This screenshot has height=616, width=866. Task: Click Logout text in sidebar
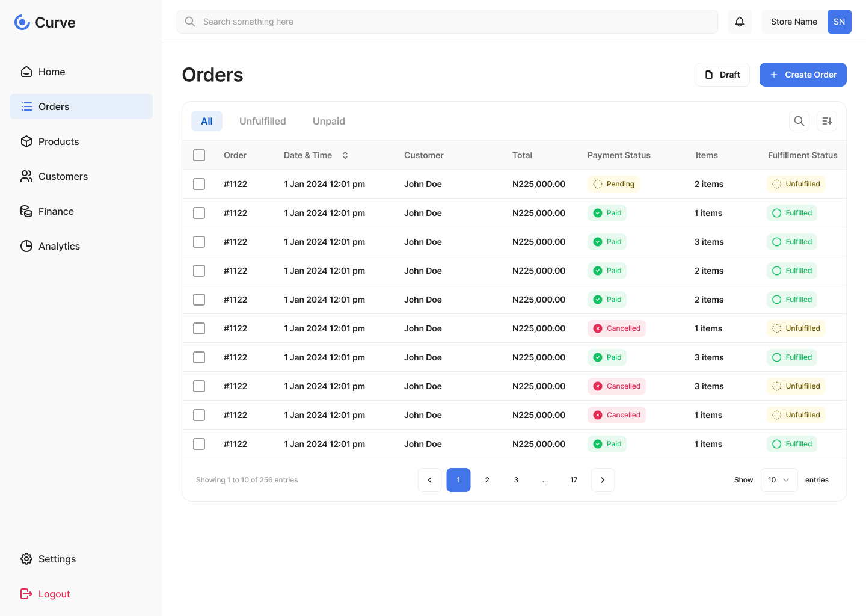[54, 594]
